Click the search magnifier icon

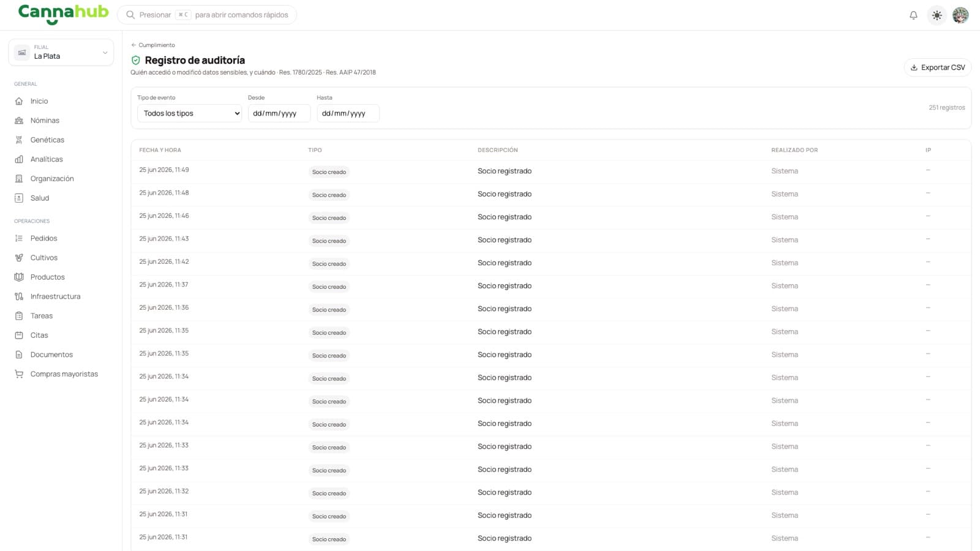click(130, 15)
